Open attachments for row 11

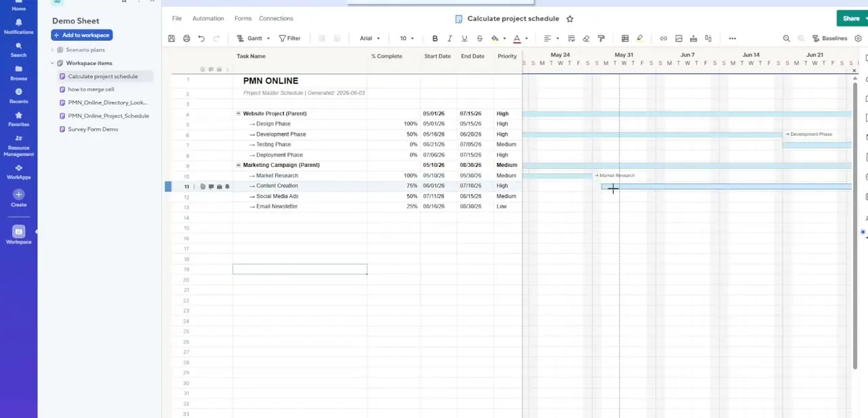(x=203, y=186)
